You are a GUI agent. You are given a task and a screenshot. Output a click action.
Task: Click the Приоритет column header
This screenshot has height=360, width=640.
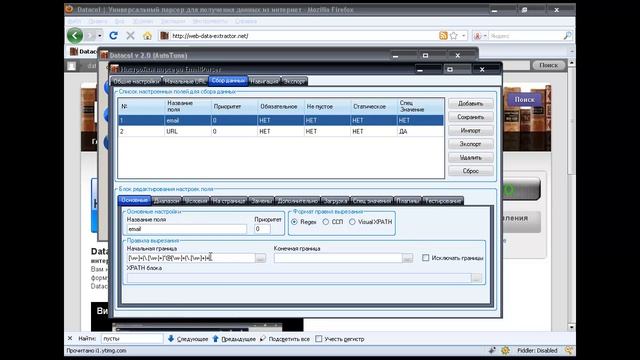(x=234, y=107)
